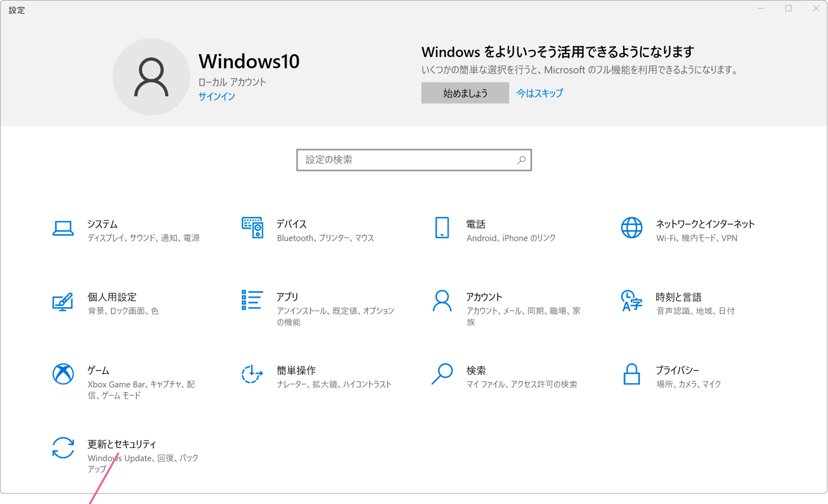Viewport: 828px width, 504px height.
Task: Select the 電話 phone icon
Action: point(442,228)
